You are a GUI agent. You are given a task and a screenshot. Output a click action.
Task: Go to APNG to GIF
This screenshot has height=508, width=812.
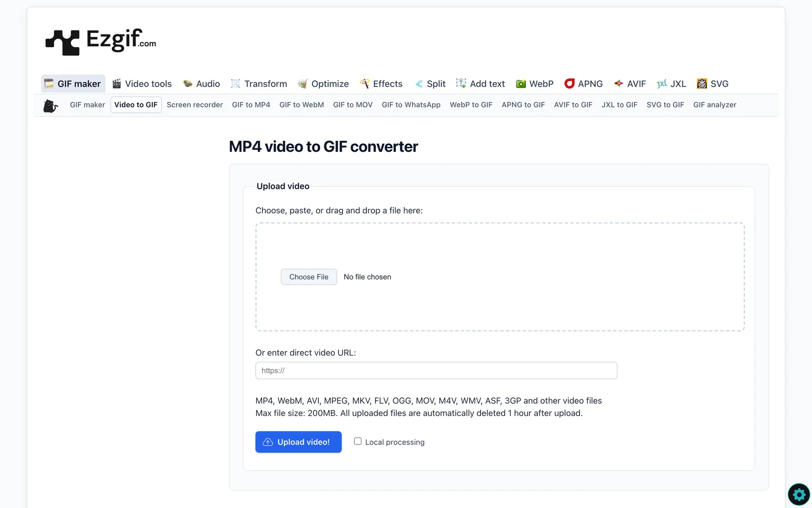pyautogui.click(x=523, y=105)
